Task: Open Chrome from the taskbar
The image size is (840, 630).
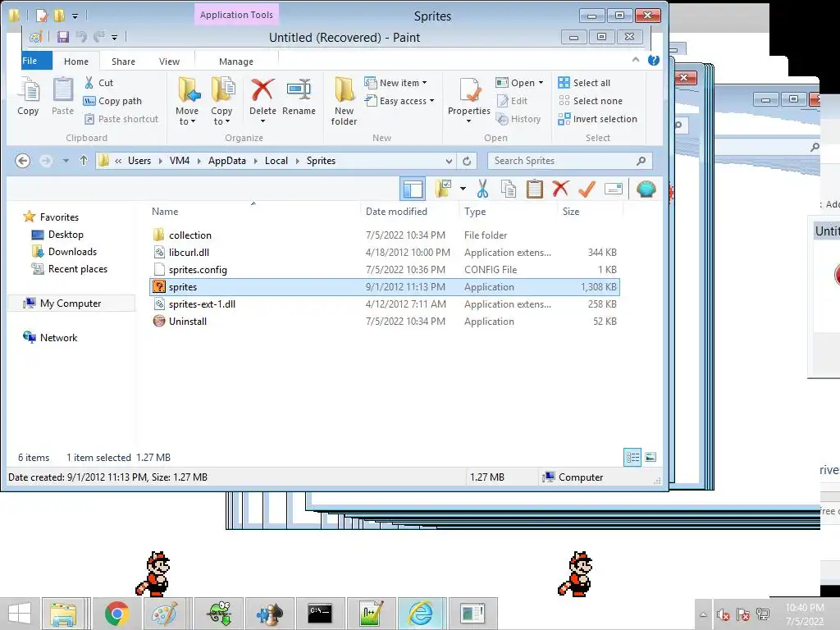Action: (116, 614)
